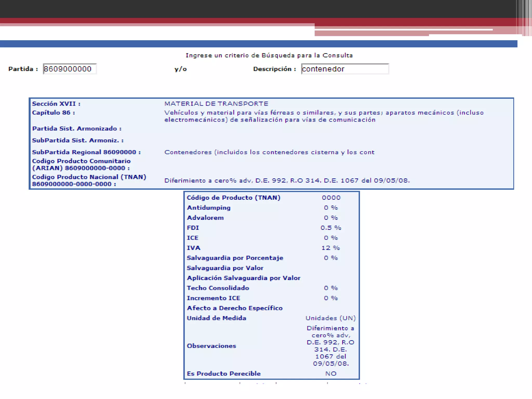Click the IVA 12 % value
The height and width of the screenshot is (399, 532).
point(330,248)
